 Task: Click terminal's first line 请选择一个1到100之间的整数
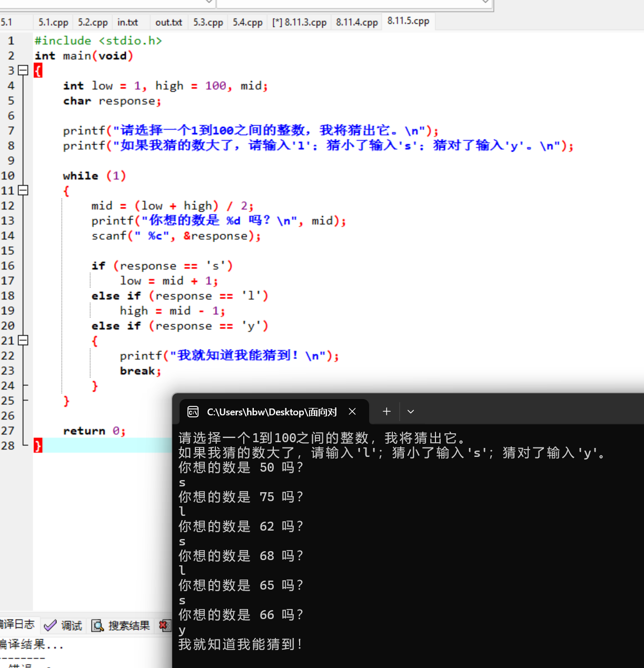pos(322,438)
